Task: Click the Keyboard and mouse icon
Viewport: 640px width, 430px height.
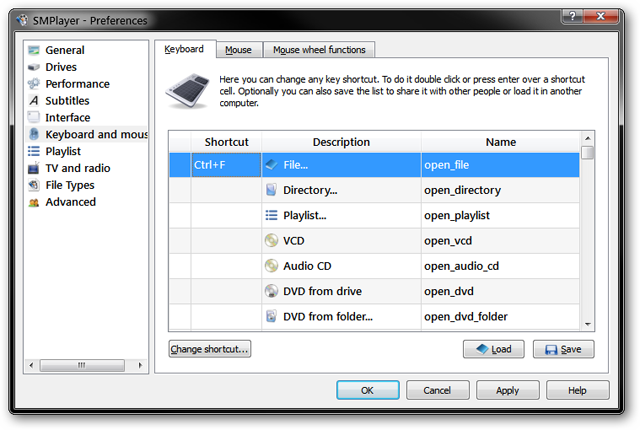Action: (34, 134)
